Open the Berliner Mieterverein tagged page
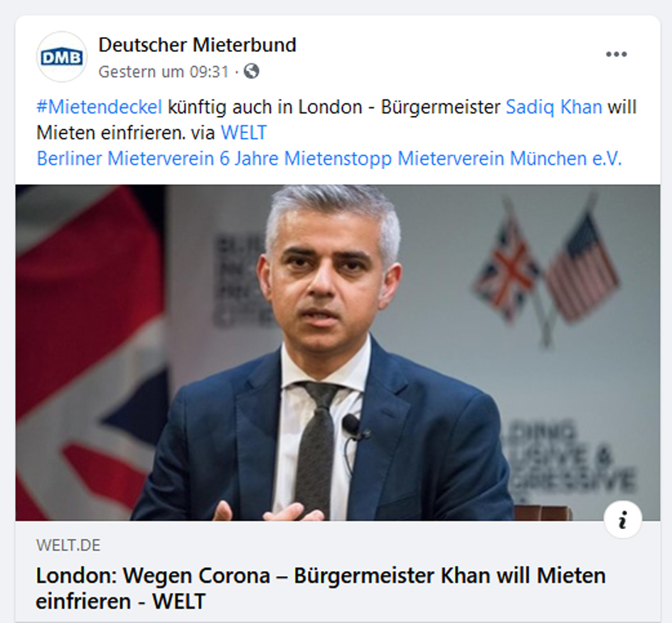 click(125, 159)
